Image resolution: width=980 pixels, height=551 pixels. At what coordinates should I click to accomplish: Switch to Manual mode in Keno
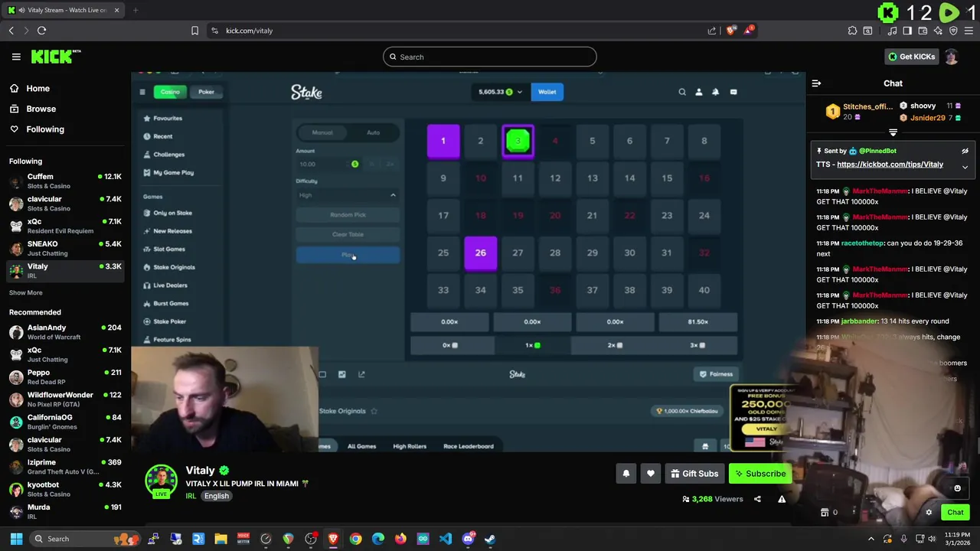point(322,132)
